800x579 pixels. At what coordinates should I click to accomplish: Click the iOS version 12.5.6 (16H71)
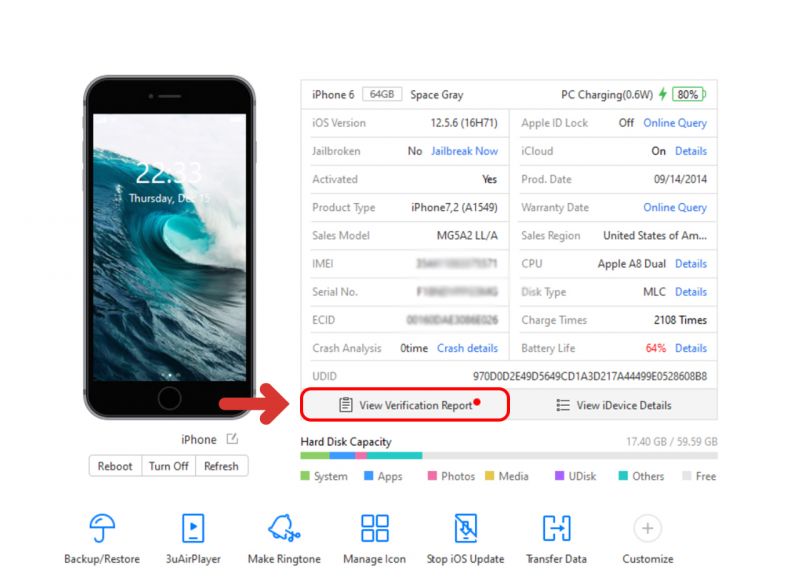pyautogui.click(x=464, y=123)
